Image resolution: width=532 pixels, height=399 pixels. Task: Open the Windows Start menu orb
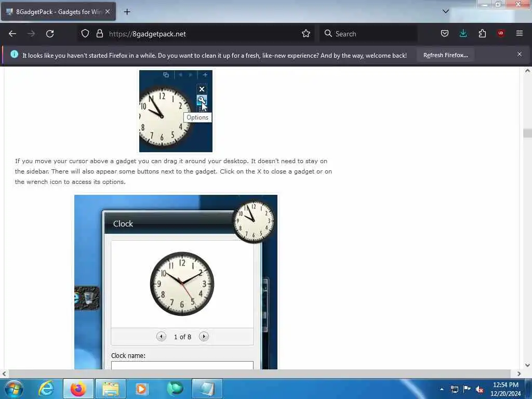14,389
